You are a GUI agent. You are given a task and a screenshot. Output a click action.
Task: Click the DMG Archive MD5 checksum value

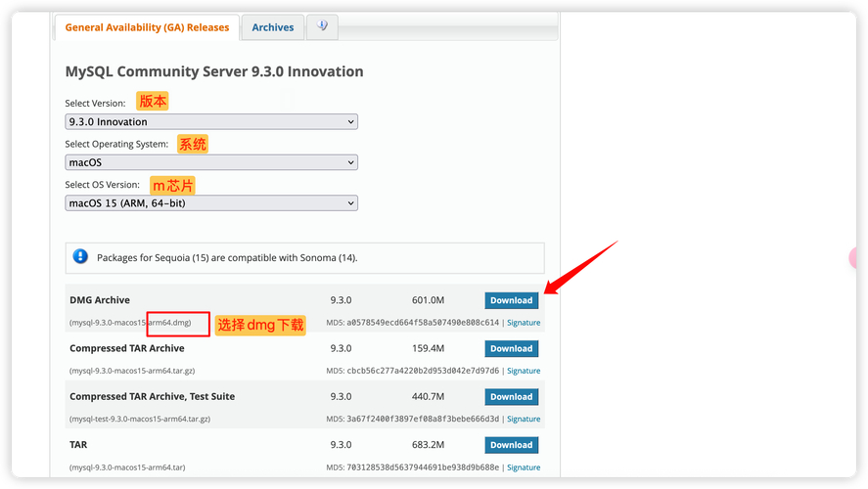(x=423, y=323)
